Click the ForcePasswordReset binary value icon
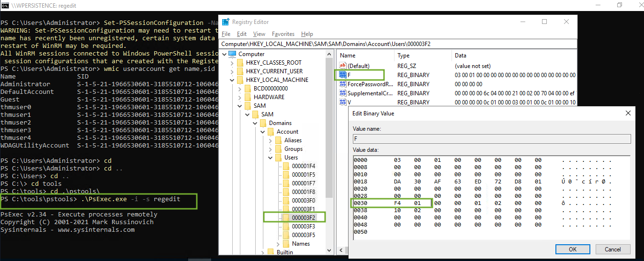This screenshot has height=261, width=644. (x=342, y=84)
